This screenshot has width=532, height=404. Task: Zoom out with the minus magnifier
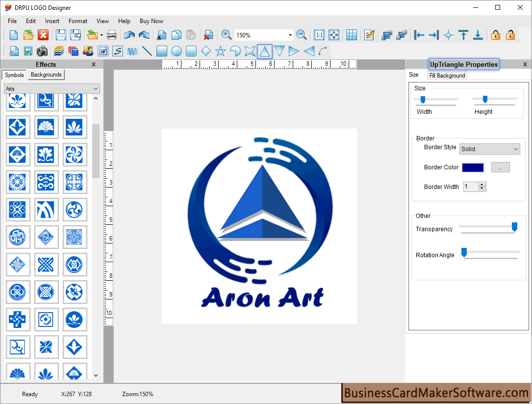(x=301, y=35)
